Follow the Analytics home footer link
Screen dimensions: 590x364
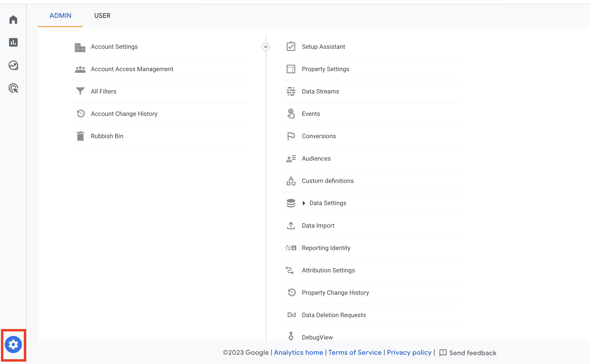tap(298, 352)
